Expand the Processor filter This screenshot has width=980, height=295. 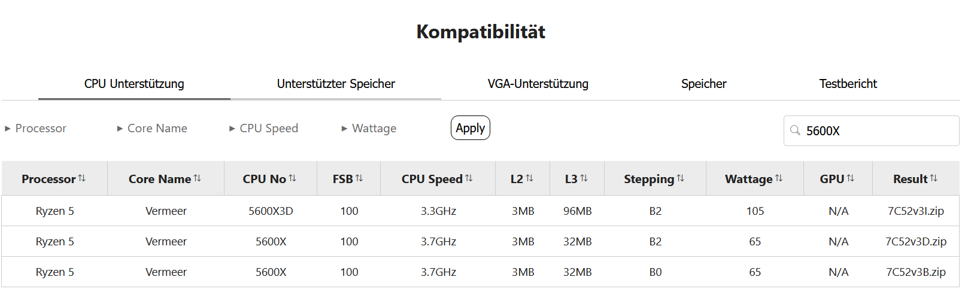coord(35,129)
